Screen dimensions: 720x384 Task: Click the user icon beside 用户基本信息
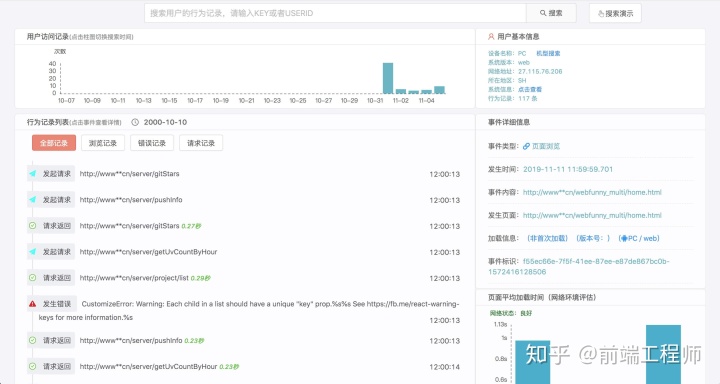click(x=491, y=36)
